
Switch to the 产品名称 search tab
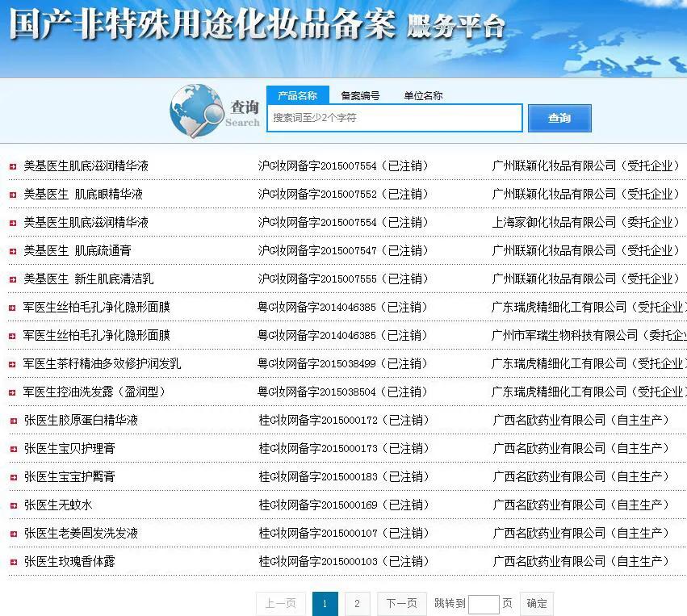(x=300, y=94)
